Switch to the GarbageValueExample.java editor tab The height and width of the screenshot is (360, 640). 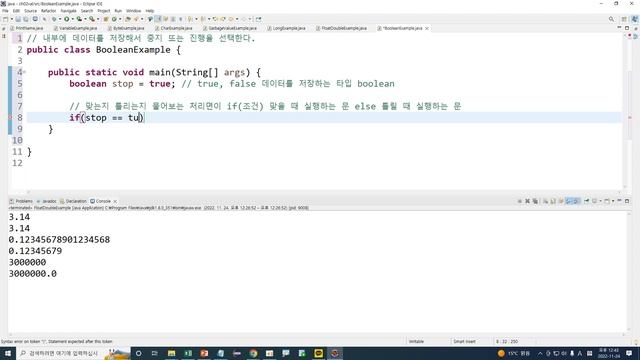(230, 28)
